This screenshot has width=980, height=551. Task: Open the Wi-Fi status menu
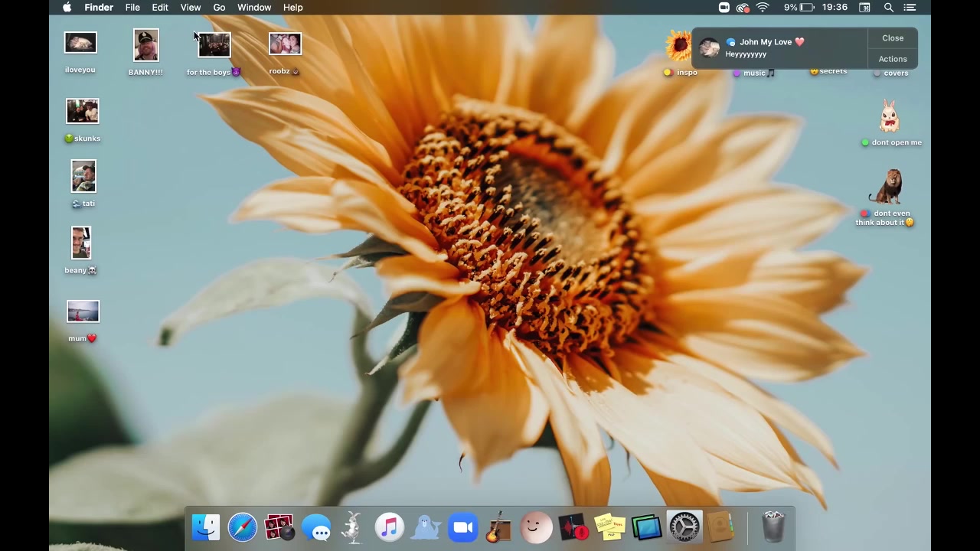[x=763, y=7]
